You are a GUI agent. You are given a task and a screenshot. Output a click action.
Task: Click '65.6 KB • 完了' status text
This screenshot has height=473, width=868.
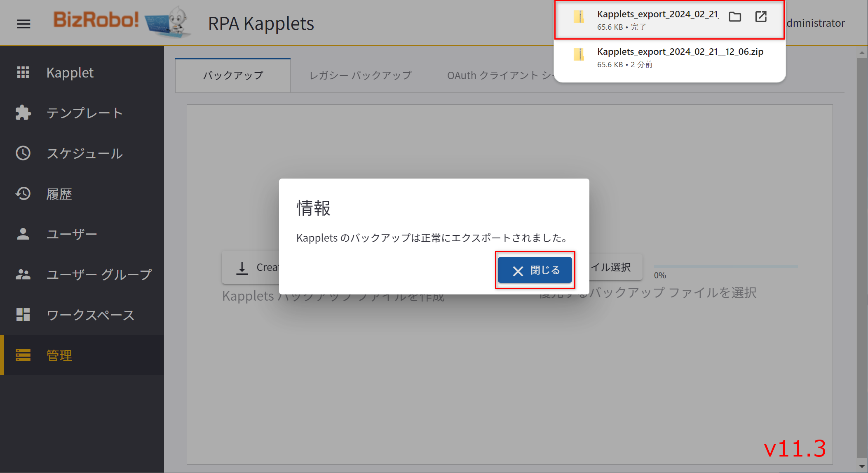622,27
